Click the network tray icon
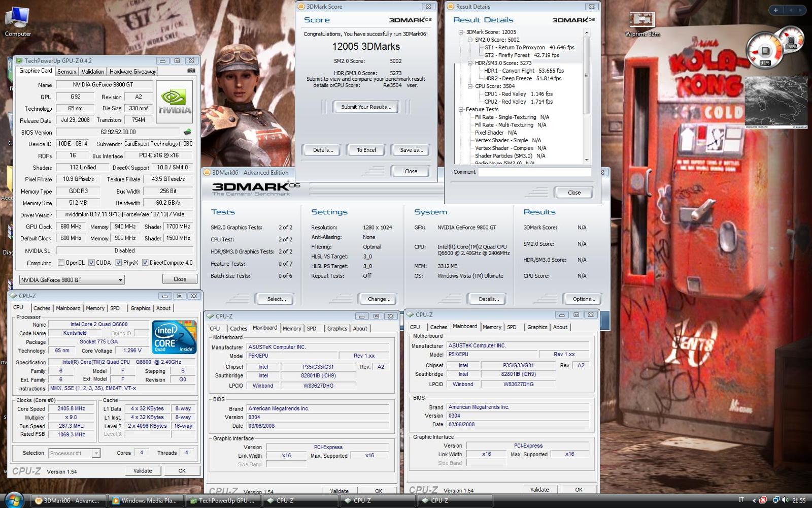The height and width of the screenshot is (508, 812). tap(775, 500)
